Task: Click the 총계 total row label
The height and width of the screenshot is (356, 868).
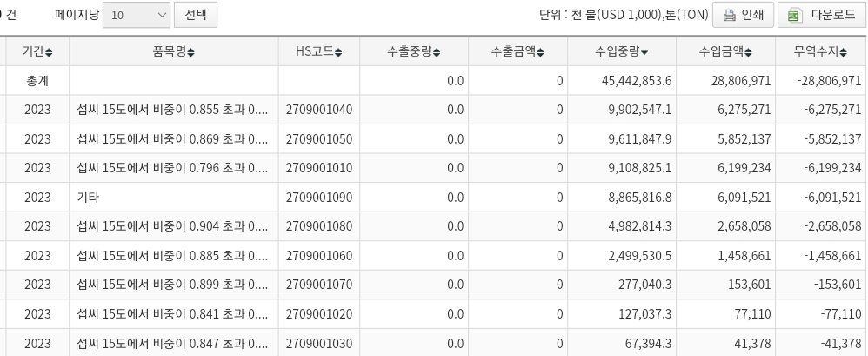Action: [x=37, y=81]
